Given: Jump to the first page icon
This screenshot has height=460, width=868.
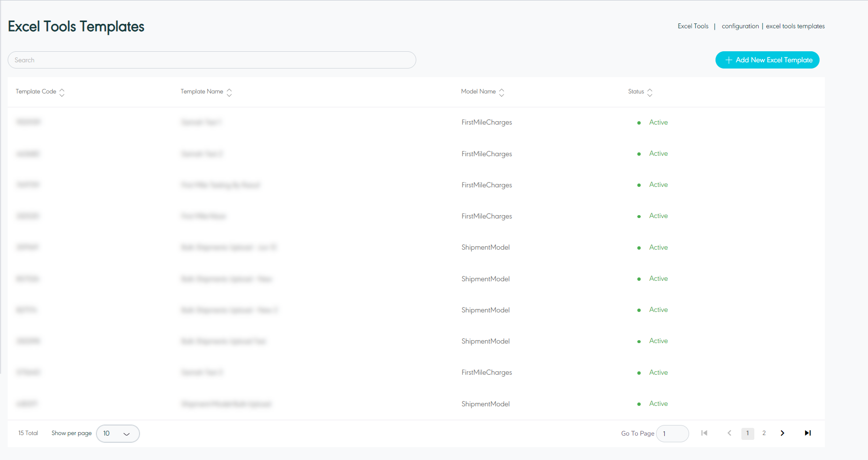Looking at the screenshot, I should (704, 433).
